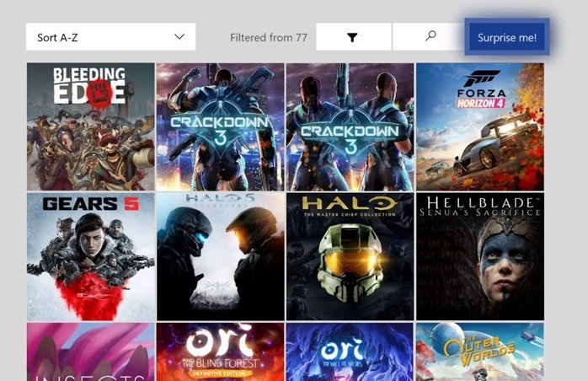Expand the Sort A-Z dropdown
Image resolution: width=588 pixels, height=381 pixels.
110,37
